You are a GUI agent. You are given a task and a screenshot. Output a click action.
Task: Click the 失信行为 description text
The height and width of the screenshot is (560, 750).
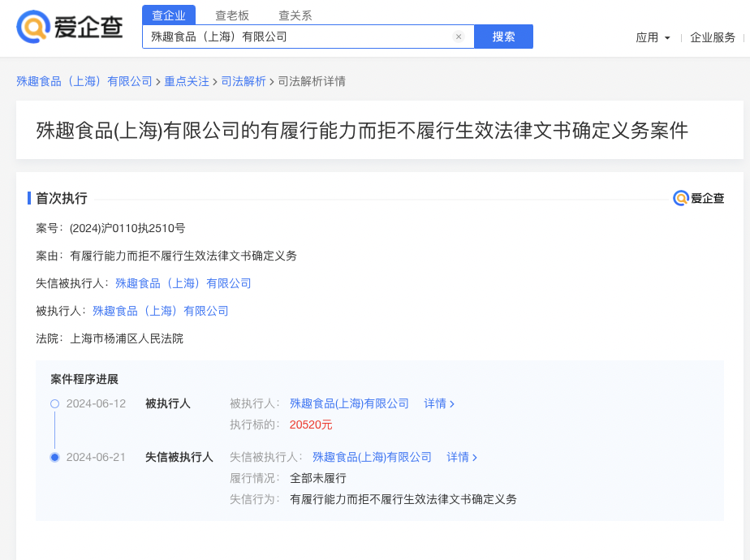403,499
